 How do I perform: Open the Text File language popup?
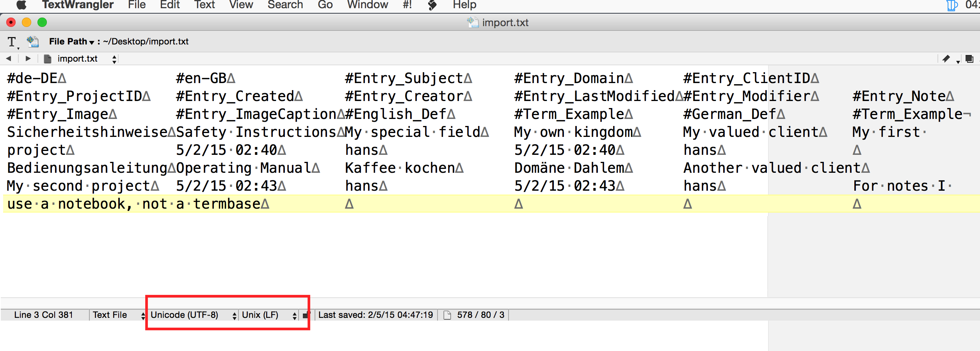click(117, 315)
